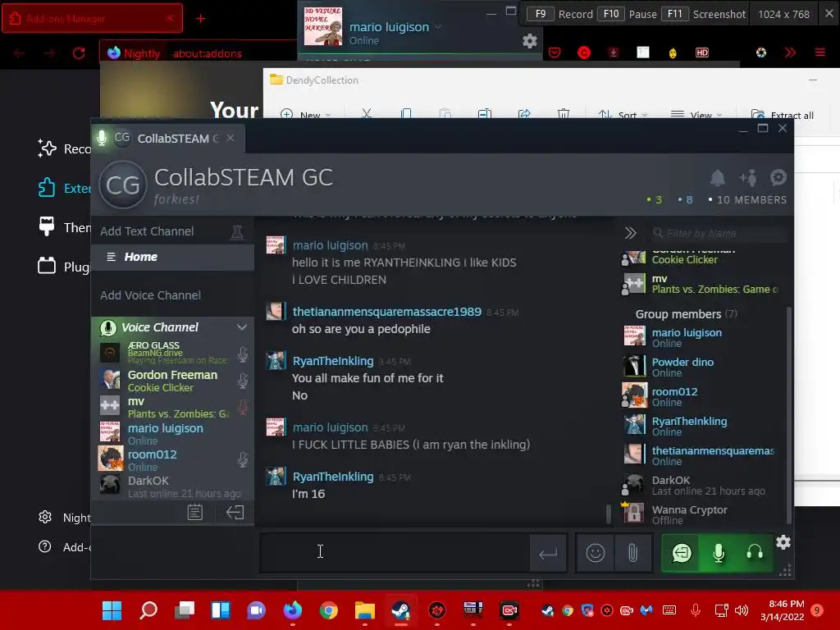Click Extract all in DendyCollection window
This screenshot has height=630, width=840.
click(x=783, y=114)
